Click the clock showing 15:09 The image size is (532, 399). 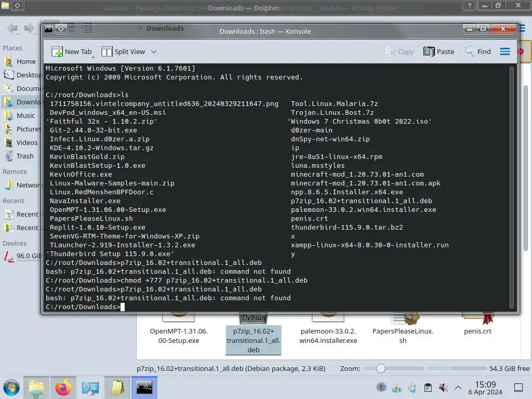pyautogui.click(x=485, y=388)
